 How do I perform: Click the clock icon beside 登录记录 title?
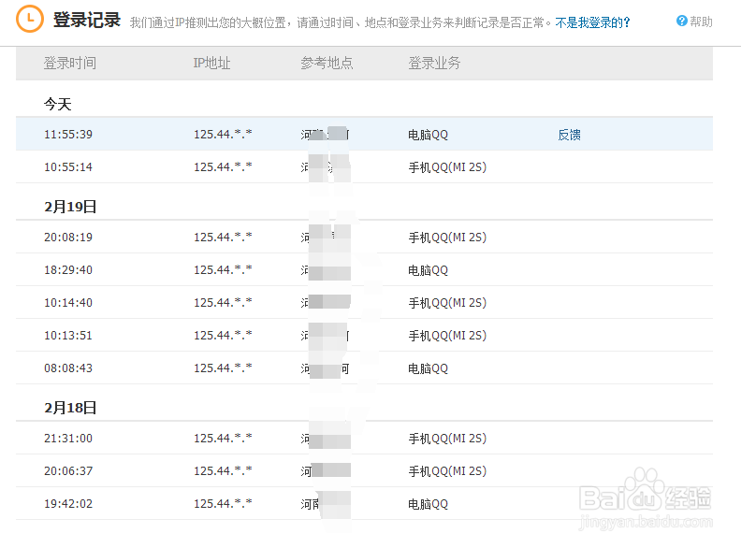coord(30,19)
